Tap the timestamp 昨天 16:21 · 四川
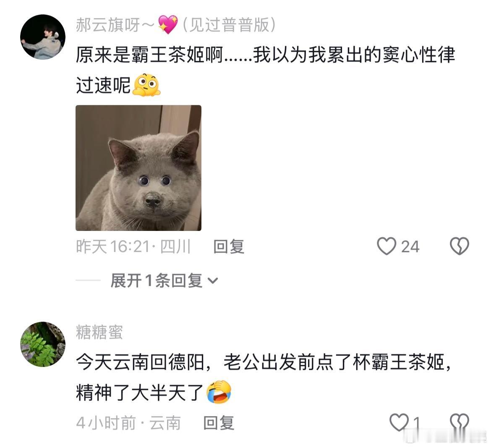 [133, 246]
